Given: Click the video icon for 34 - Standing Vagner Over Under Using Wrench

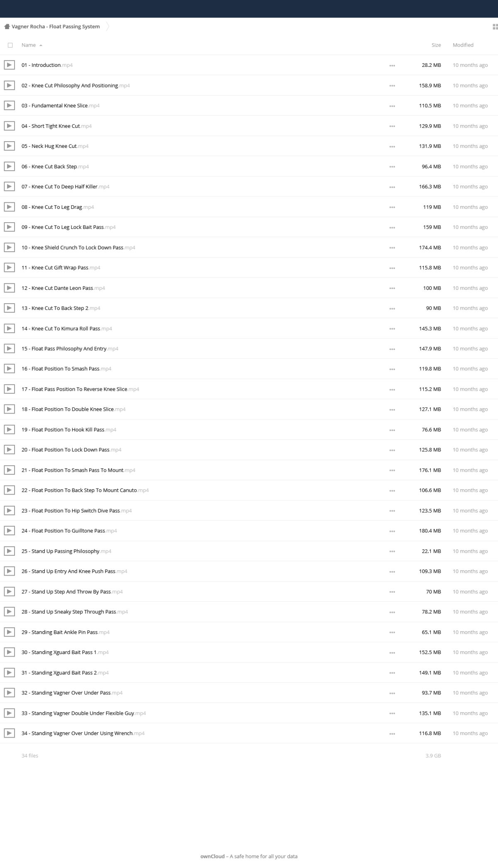Looking at the screenshot, I should click(9, 733).
